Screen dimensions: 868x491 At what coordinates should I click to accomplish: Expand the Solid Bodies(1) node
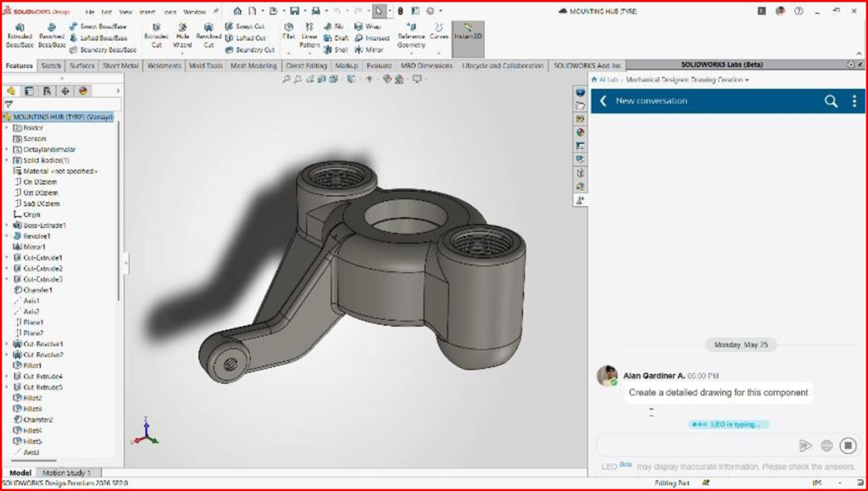pyautogui.click(x=7, y=160)
